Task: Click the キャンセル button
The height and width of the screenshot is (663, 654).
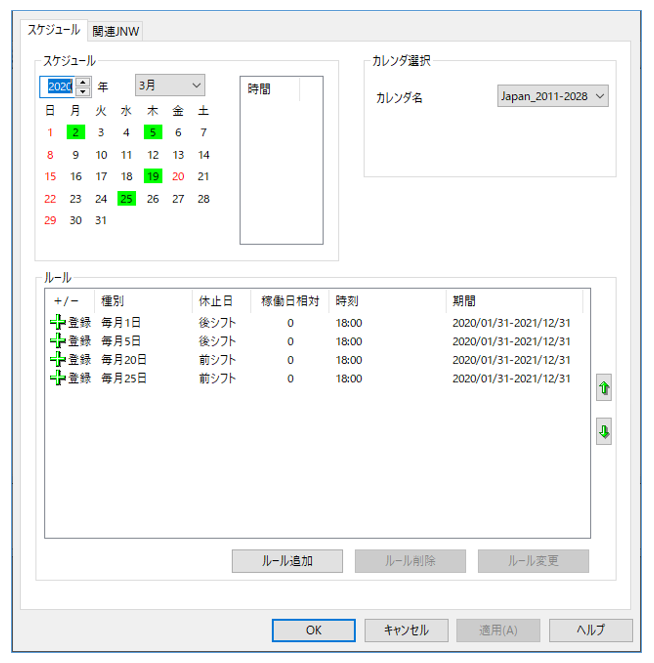Action: [405, 630]
